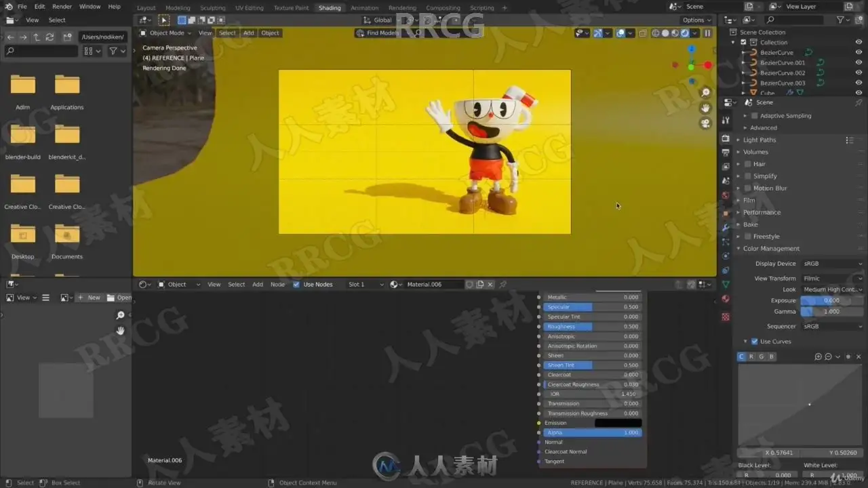This screenshot has height=488, width=868.
Task: Enable the Hair checkbox
Action: (748, 164)
